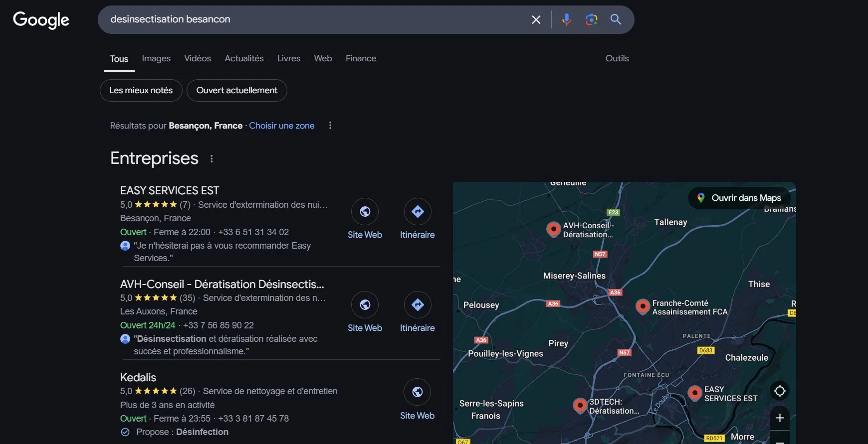
Task: Click 'Choisir une zone' link
Action: [x=281, y=126]
